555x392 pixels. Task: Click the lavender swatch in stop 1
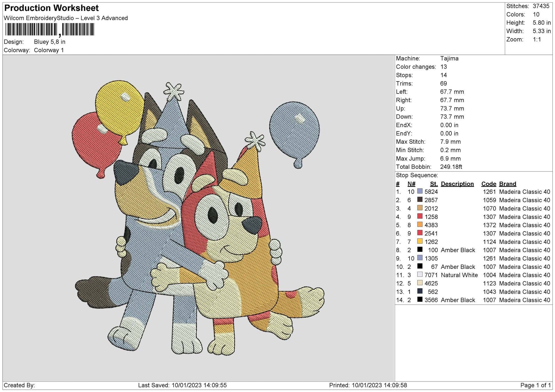click(x=420, y=191)
